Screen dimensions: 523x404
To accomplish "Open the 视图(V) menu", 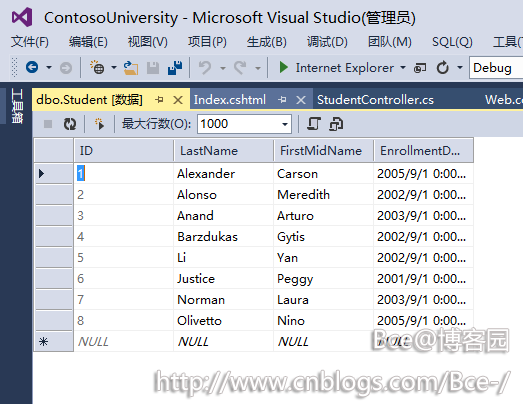I will [x=147, y=42].
